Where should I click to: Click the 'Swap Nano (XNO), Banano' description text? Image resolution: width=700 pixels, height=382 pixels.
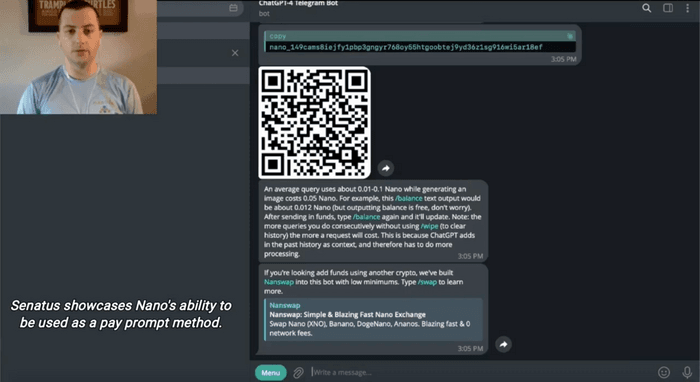coord(369,328)
